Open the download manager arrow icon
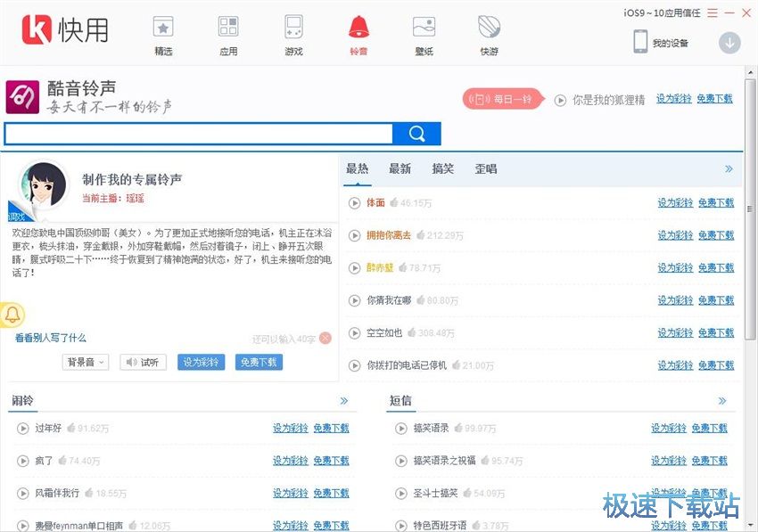This screenshot has width=758, height=532. tap(729, 43)
